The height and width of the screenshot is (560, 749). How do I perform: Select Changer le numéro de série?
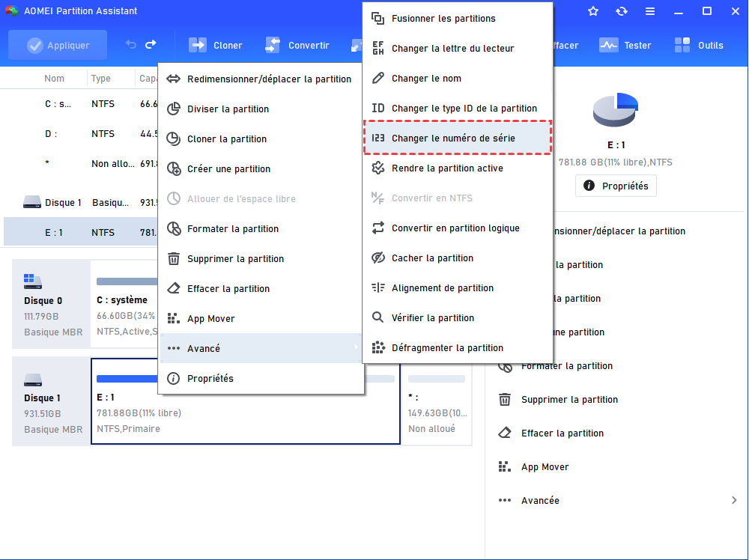(x=458, y=138)
